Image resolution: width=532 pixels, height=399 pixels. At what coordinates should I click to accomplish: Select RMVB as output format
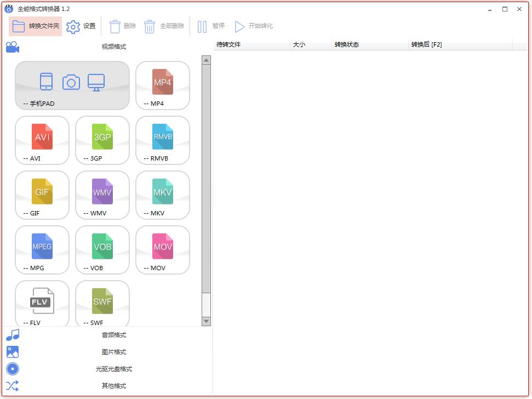pos(163,140)
